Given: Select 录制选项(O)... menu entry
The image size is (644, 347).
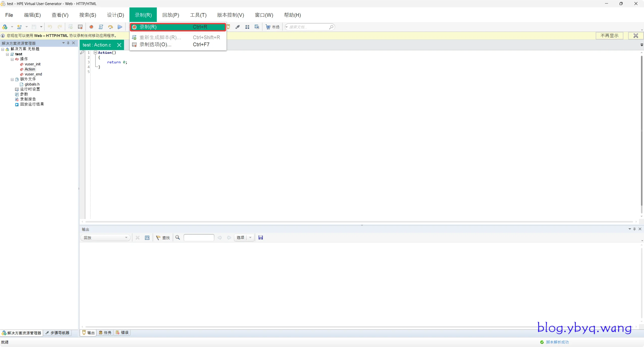Looking at the screenshot, I should (x=155, y=45).
